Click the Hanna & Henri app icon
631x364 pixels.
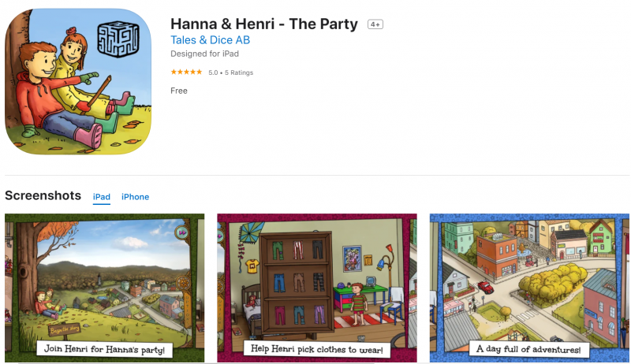point(78,82)
